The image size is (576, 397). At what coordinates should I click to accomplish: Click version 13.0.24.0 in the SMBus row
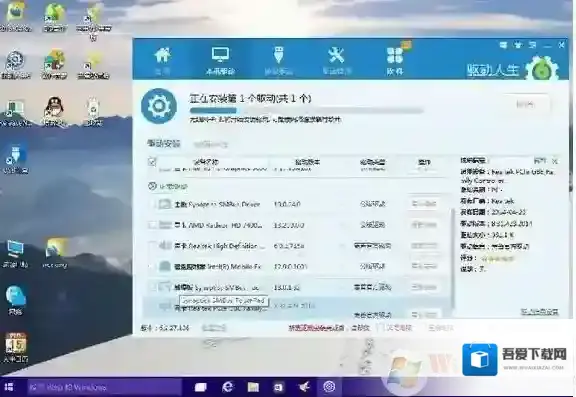coord(287,204)
